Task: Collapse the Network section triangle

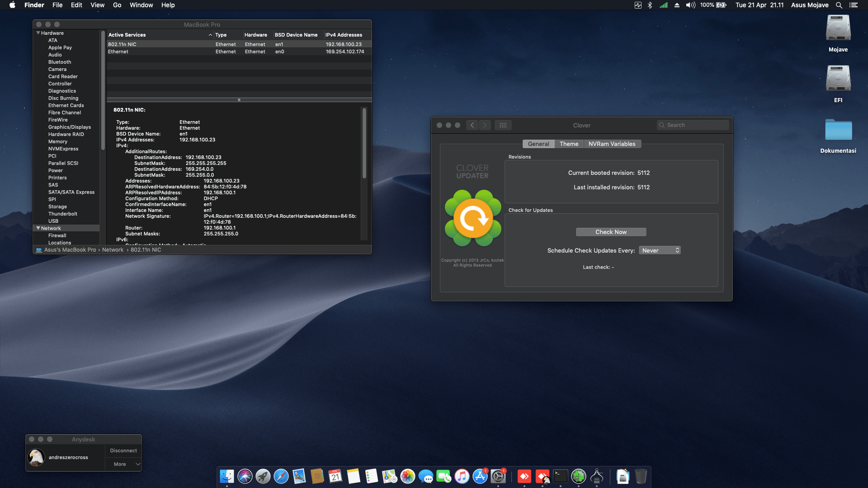Action: (38, 228)
